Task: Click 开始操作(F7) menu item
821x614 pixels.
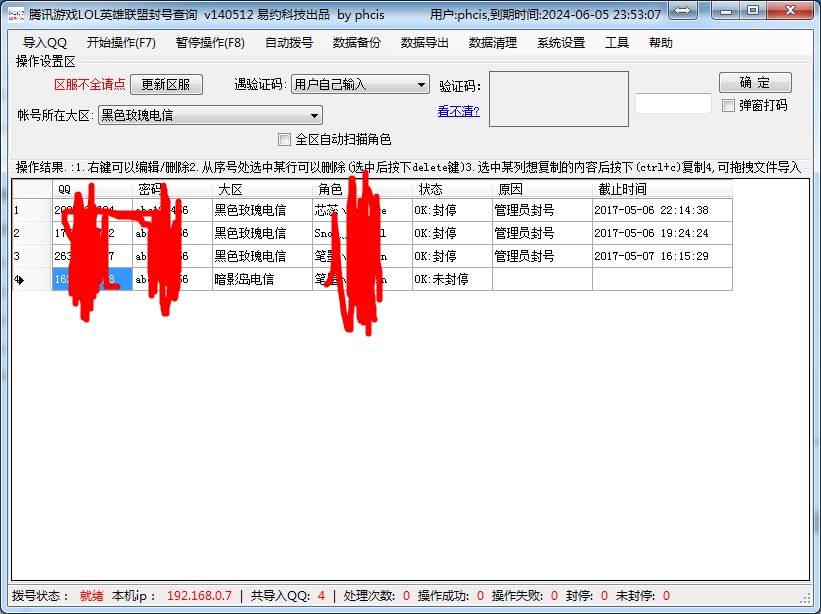Action: [x=121, y=43]
